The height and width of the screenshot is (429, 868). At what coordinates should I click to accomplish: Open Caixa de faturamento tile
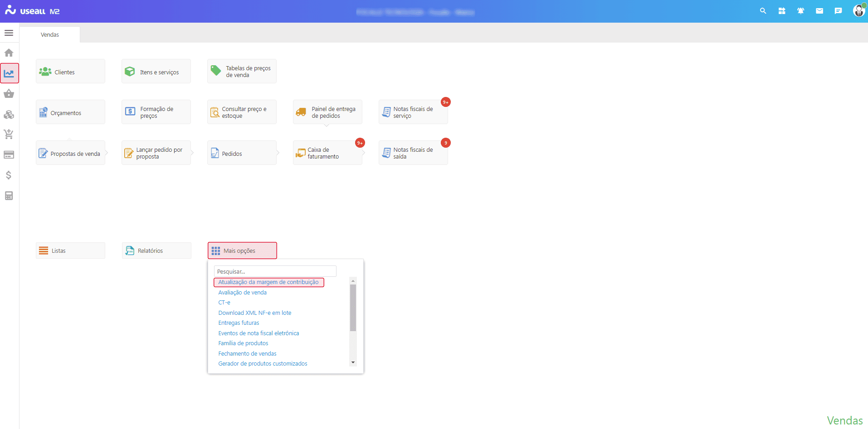327,153
